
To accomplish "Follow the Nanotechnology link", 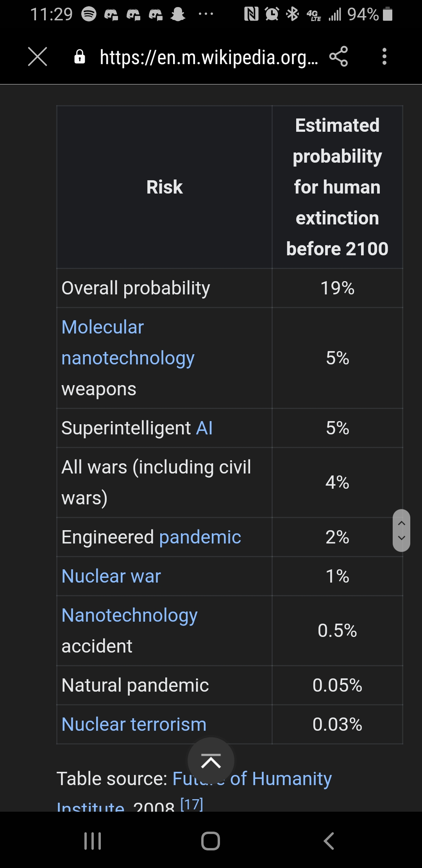I will [129, 615].
